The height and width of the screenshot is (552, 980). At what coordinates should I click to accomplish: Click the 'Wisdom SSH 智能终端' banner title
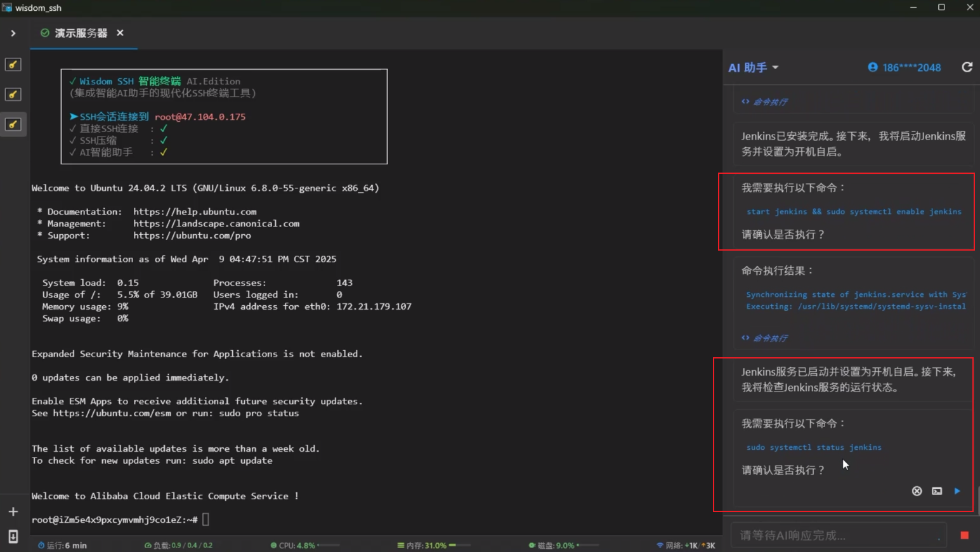[130, 81]
